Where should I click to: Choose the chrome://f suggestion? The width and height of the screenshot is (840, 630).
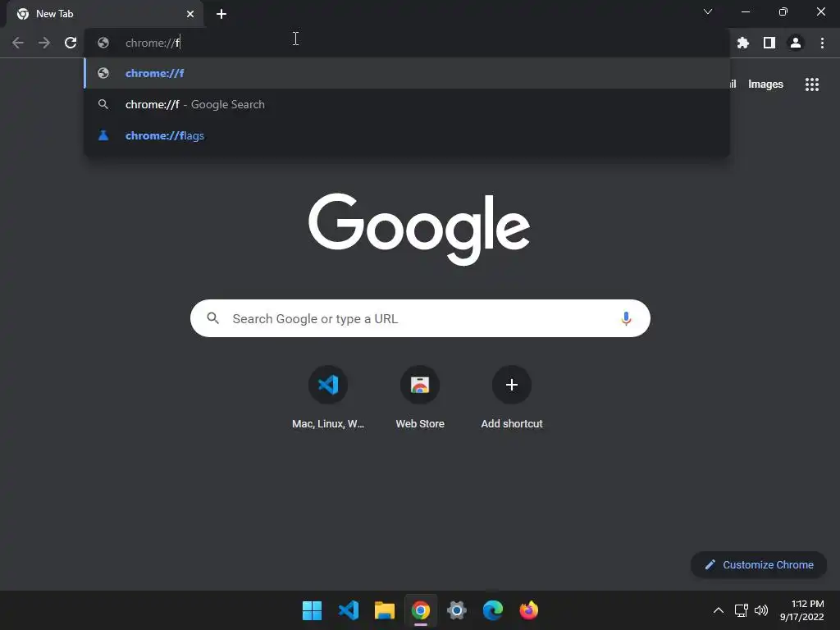pyautogui.click(x=407, y=73)
